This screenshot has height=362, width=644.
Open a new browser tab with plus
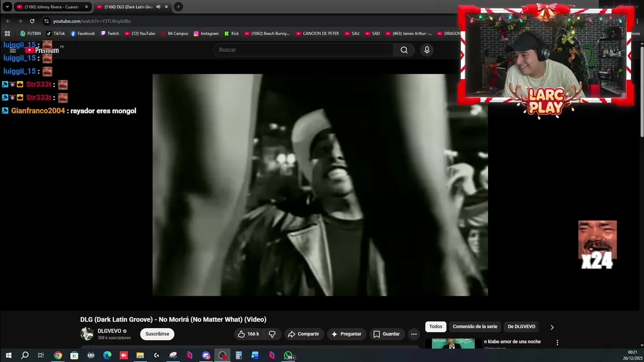tap(178, 7)
